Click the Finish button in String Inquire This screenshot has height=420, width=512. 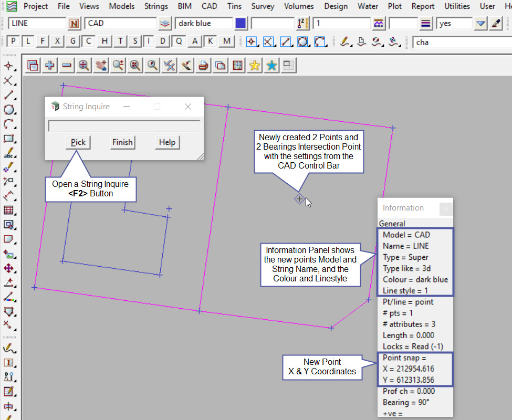pos(122,142)
